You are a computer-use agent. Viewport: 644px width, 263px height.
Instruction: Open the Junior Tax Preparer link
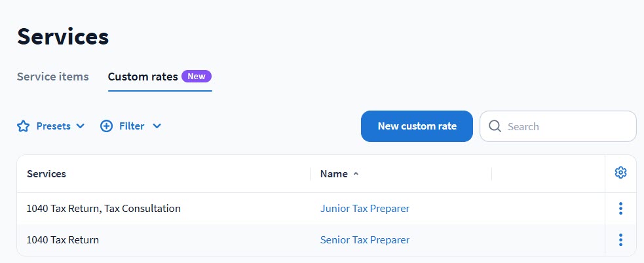(364, 209)
